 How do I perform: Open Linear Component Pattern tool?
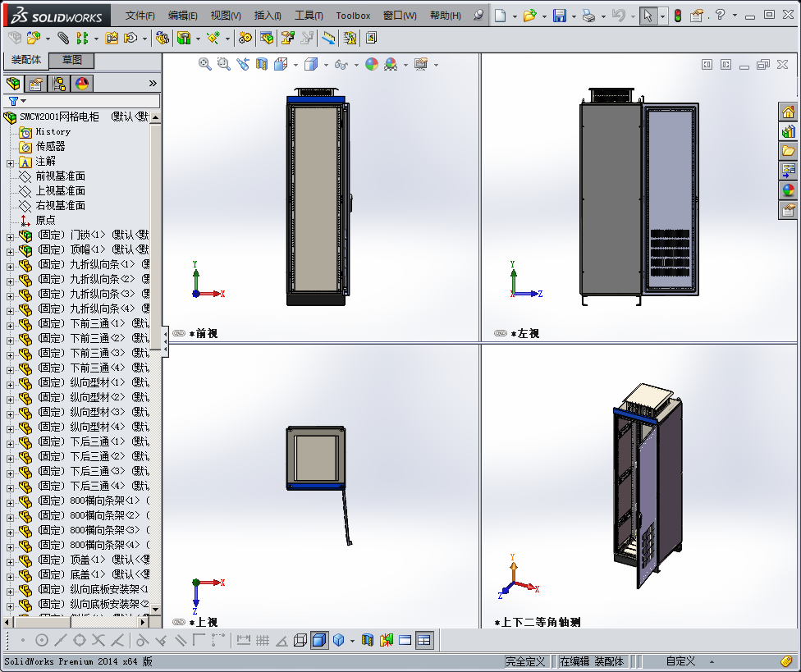82,38
